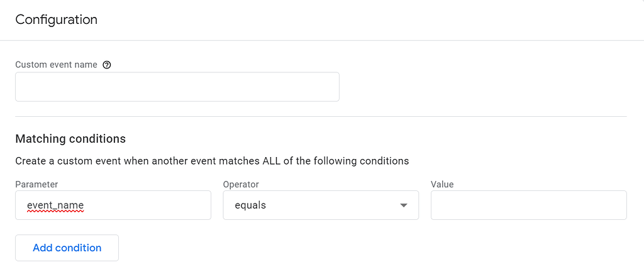Click the word equals in Operator box
Viewport: 644px width, 267px height.
[x=250, y=205]
